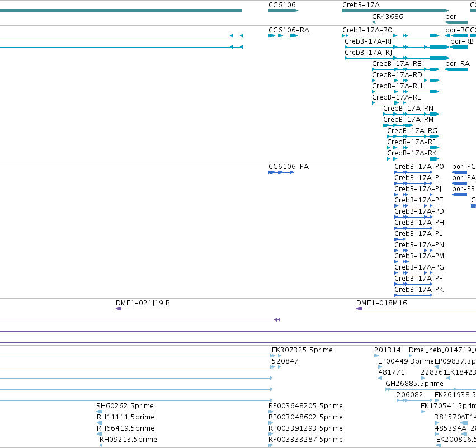Screen dimensions: 476x448
Task: Select protein CrebB-17A-PH
Action: point(420,223)
